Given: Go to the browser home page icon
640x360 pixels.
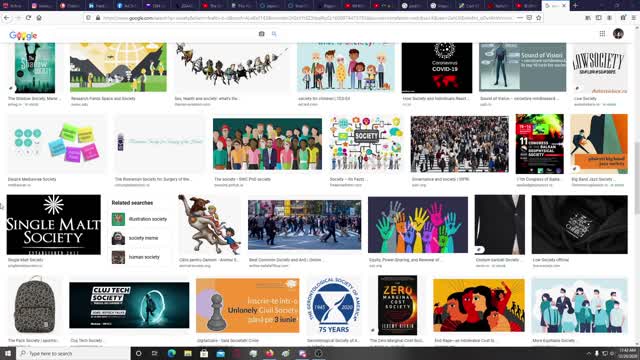Looking at the screenshot, I should click(x=39, y=18).
